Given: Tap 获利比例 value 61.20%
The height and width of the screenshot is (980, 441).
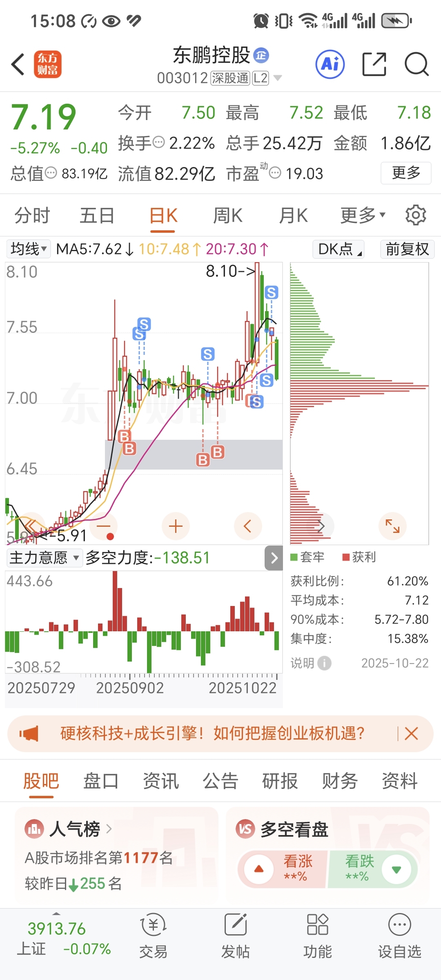Looking at the screenshot, I should click(408, 581).
